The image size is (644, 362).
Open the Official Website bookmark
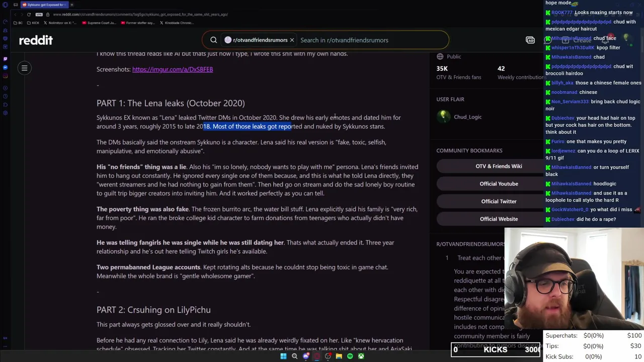coord(499,219)
